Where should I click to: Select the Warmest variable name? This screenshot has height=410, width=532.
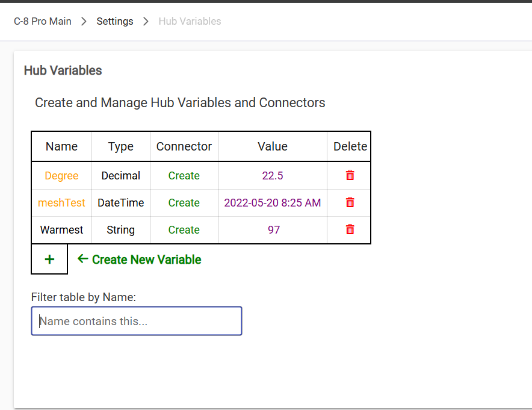tap(61, 230)
